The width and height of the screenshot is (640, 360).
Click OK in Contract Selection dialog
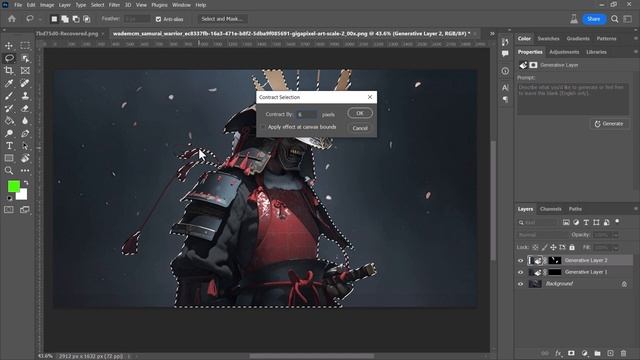360,113
